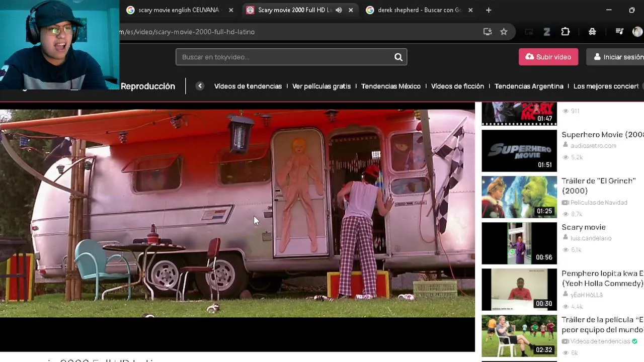Click the Iniciar sesión button
The image size is (644, 362).
click(615, 57)
